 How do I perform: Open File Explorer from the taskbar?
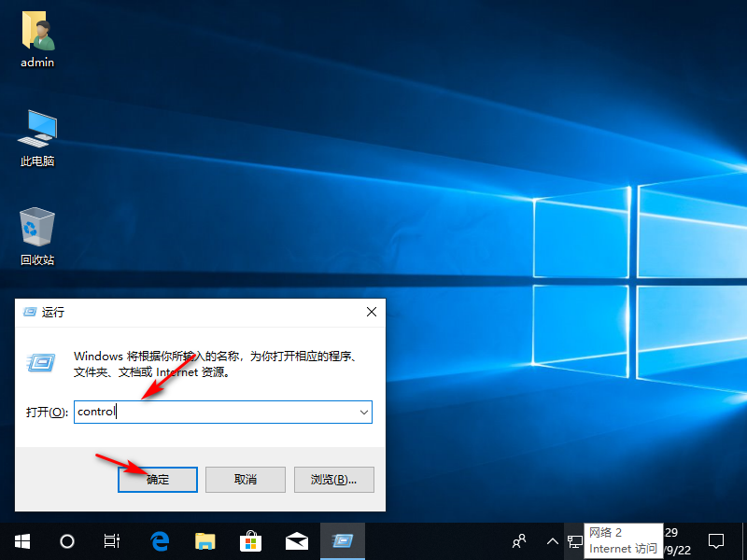point(204,541)
